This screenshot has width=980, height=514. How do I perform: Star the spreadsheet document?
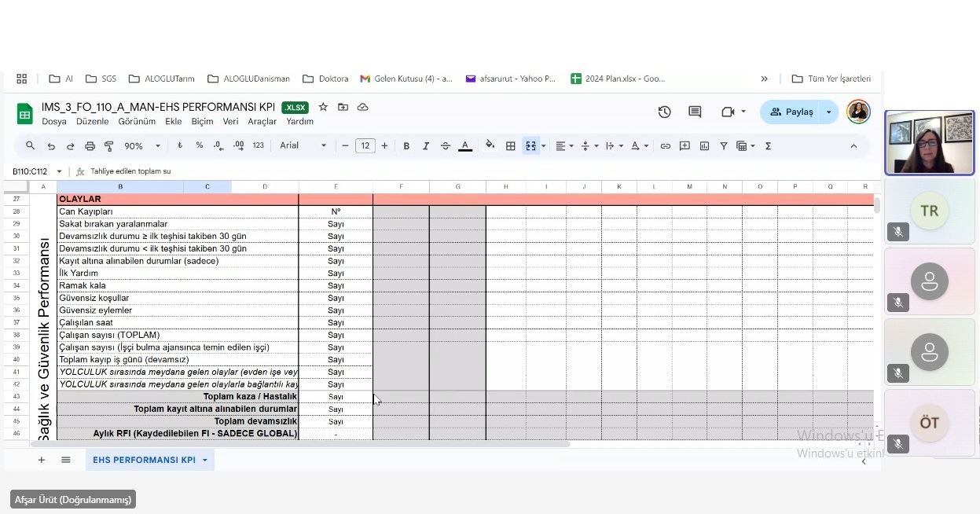click(323, 107)
